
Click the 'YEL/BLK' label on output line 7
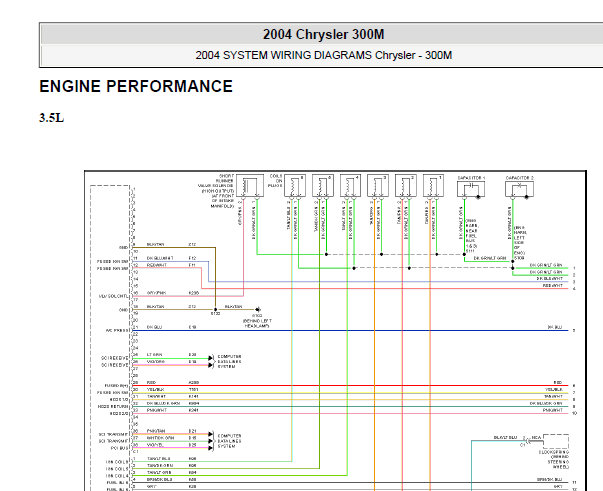pyautogui.click(x=554, y=389)
